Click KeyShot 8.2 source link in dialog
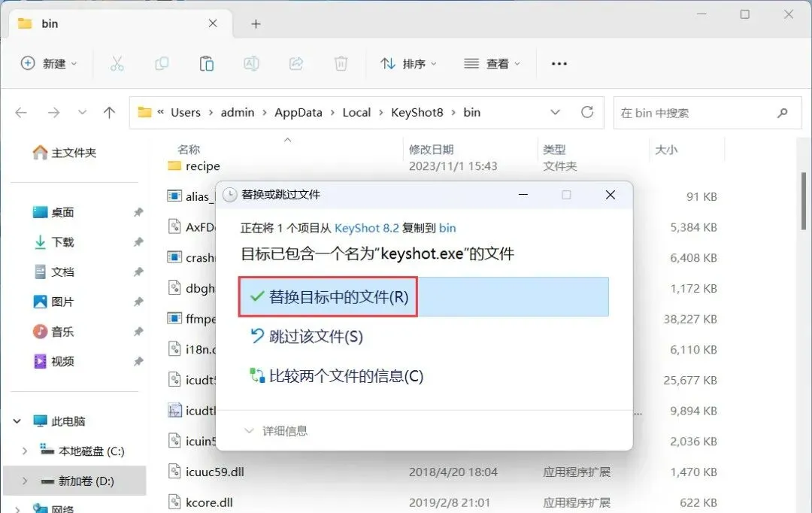Screen dimensions: 812x513 [x=367, y=228]
